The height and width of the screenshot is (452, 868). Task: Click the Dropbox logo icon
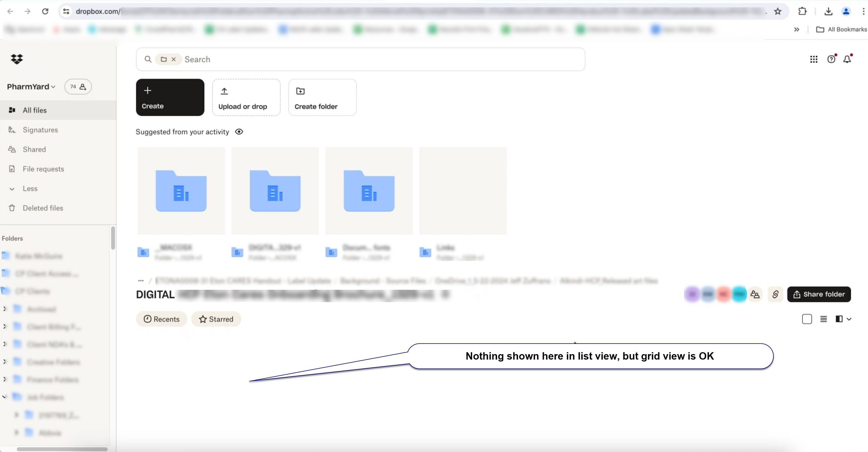[16, 59]
